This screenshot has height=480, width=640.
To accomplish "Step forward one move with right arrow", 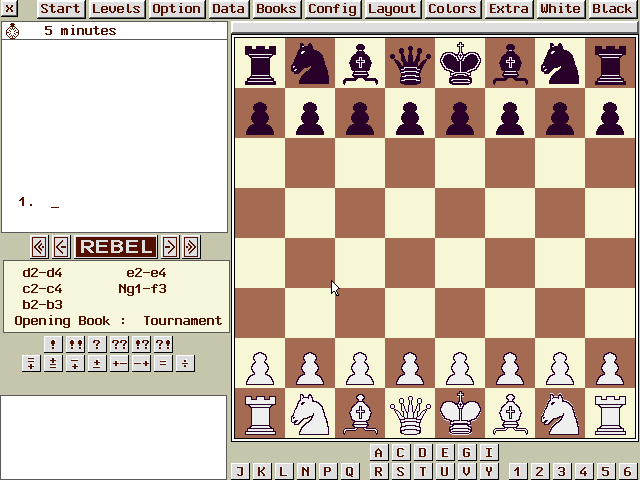I will tap(170, 247).
